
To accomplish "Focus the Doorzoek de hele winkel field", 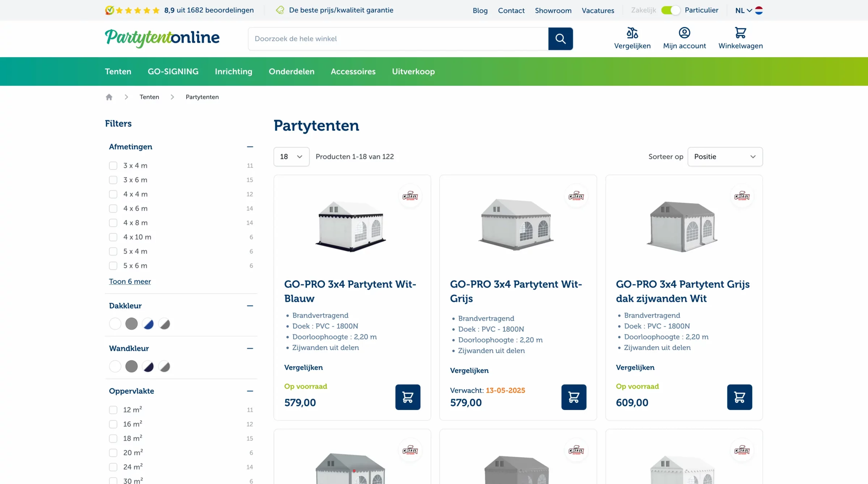I will tap(398, 39).
